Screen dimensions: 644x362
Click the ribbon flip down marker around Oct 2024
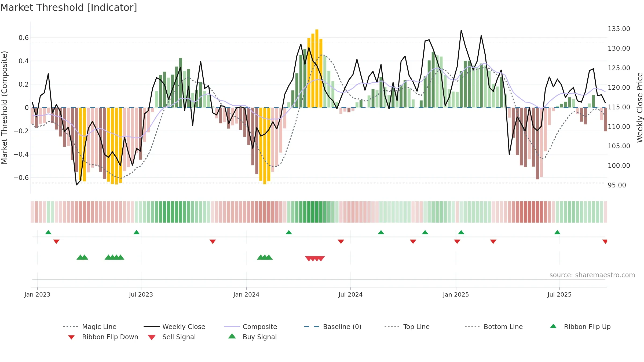(413, 242)
